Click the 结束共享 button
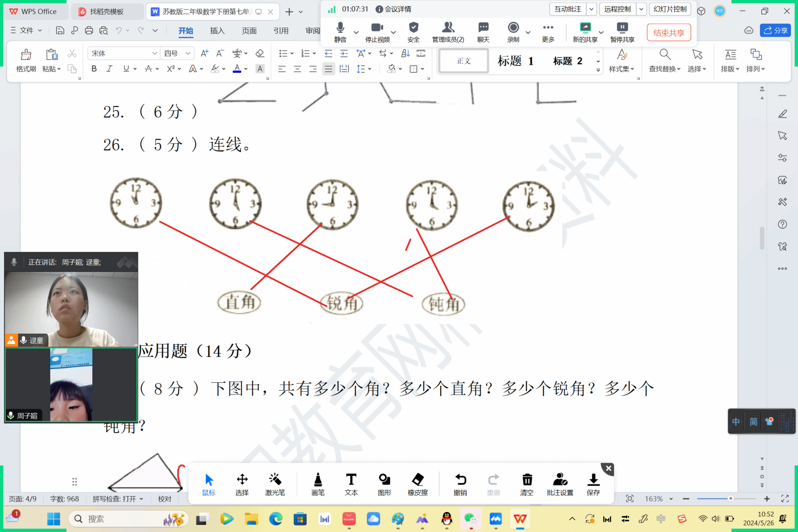798x532 pixels. click(x=669, y=32)
